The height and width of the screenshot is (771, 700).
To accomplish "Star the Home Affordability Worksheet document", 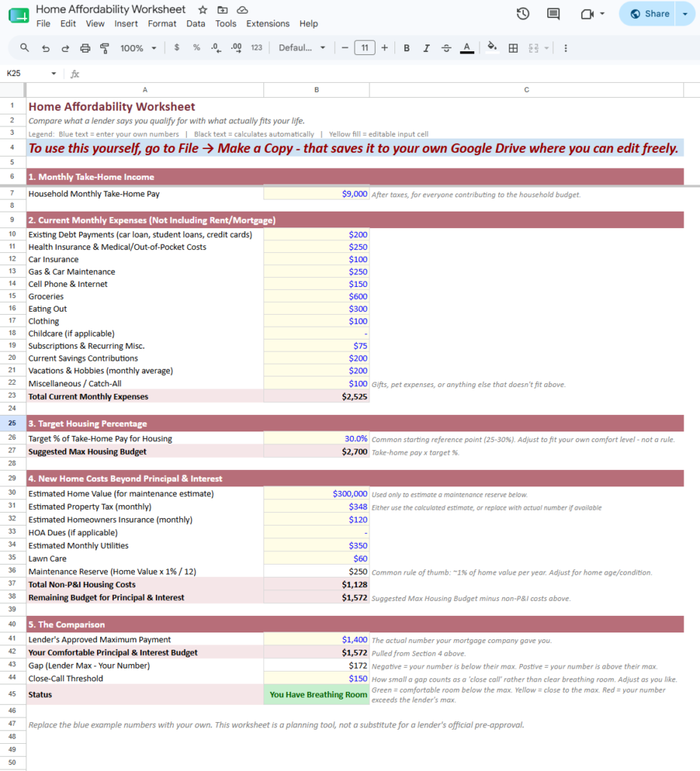I will tap(202, 10).
